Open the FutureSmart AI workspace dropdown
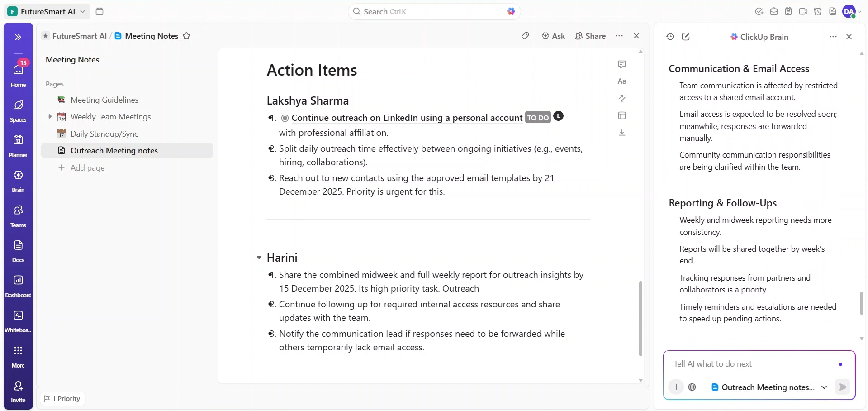The width and height of the screenshot is (868, 411). pos(48,11)
